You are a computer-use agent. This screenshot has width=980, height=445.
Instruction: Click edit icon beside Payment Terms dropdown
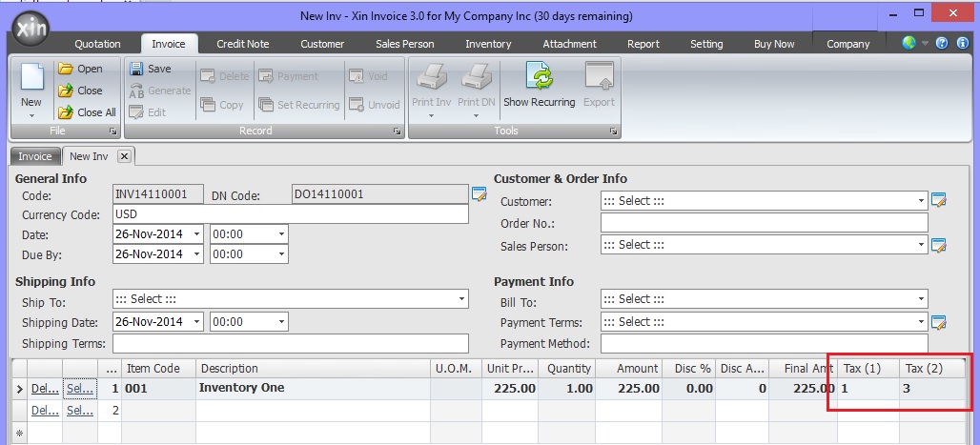tap(939, 322)
